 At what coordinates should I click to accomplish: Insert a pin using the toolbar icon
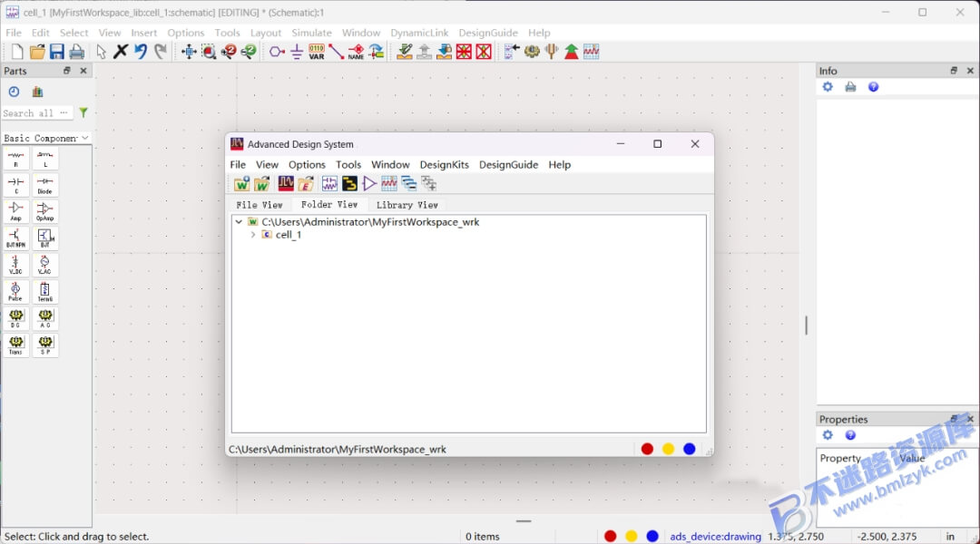pyautogui.click(x=277, y=52)
